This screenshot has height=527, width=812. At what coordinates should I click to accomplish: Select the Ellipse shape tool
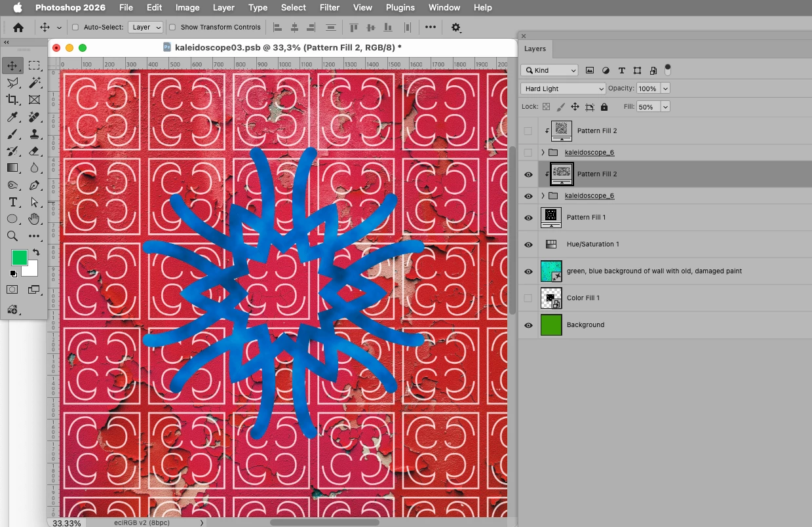[x=12, y=219]
